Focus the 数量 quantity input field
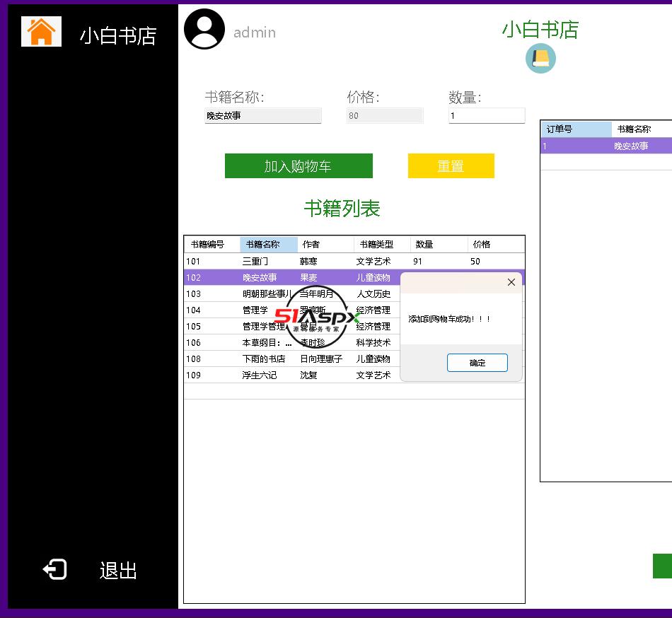The image size is (672, 618). [486, 116]
